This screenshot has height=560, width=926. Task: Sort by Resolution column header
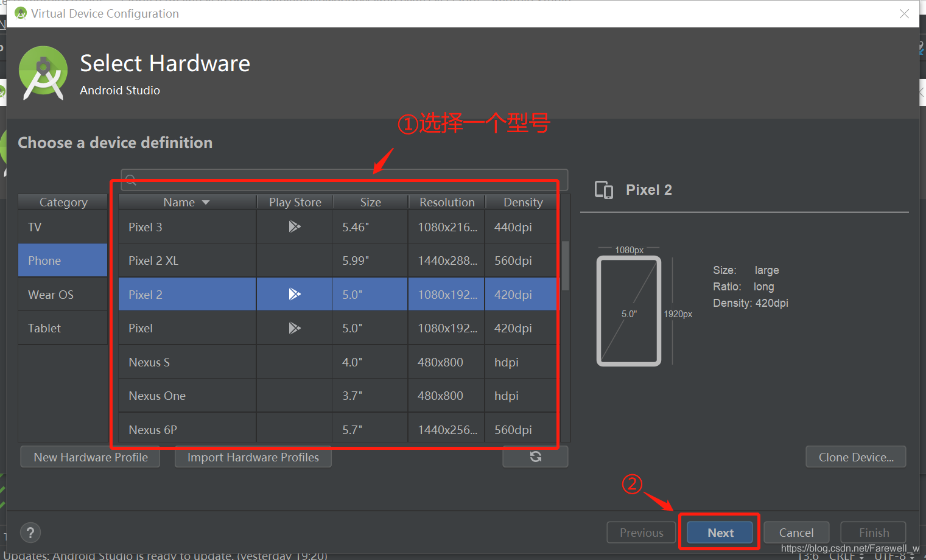446,202
